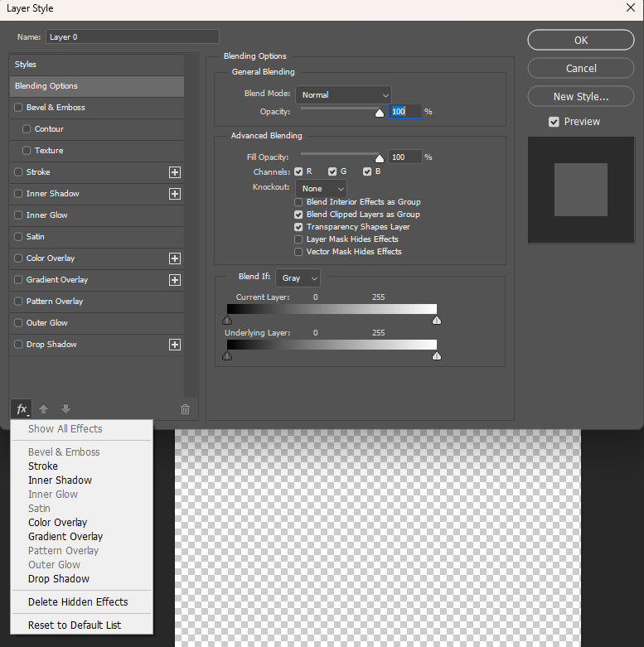Screen dimensions: 644x647
Task: Click the delete effect trash icon
Action: pos(186,409)
